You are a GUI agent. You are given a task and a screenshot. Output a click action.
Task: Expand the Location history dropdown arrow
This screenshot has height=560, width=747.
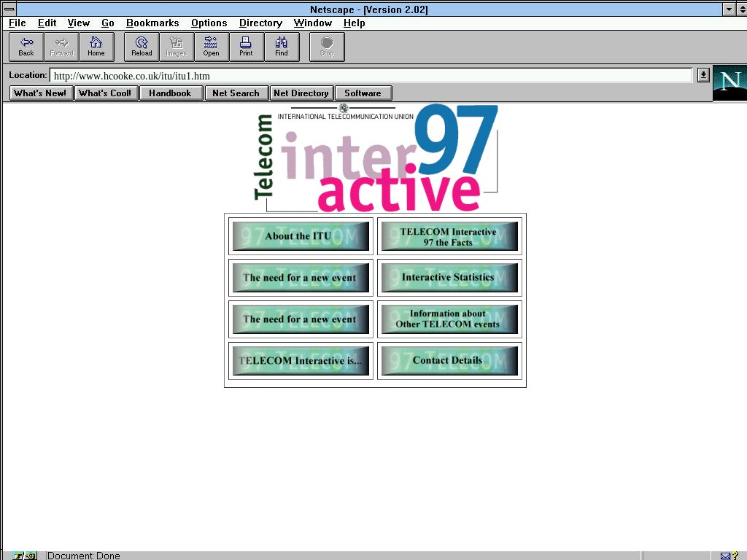(x=703, y=75)
